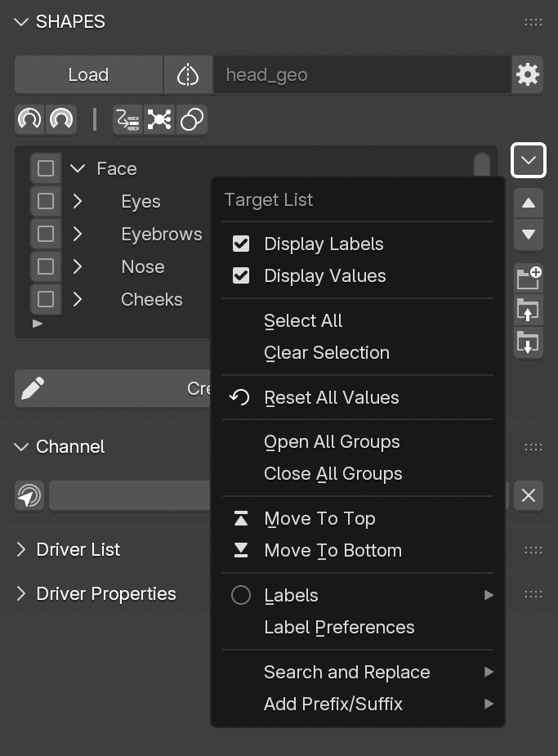Expand the Driver Properties panel
558x756 pixels.
(x=21, y=594)
